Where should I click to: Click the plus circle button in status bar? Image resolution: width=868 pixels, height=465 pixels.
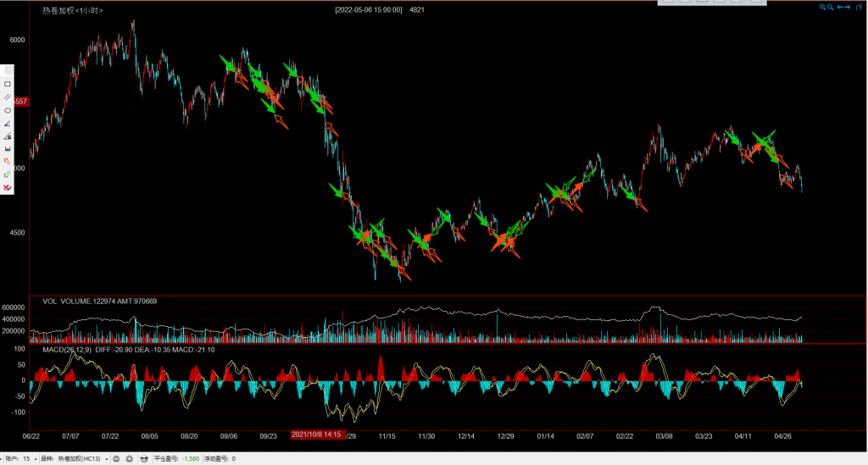[129, 458]
